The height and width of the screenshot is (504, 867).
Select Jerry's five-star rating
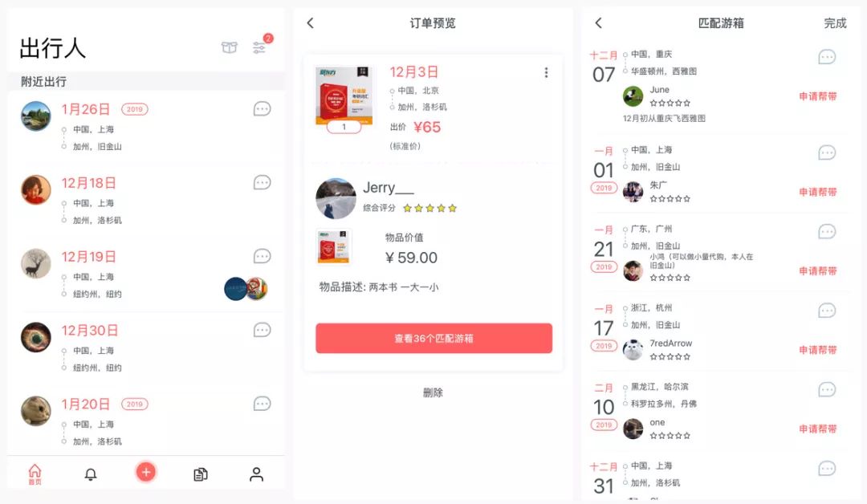429,209
